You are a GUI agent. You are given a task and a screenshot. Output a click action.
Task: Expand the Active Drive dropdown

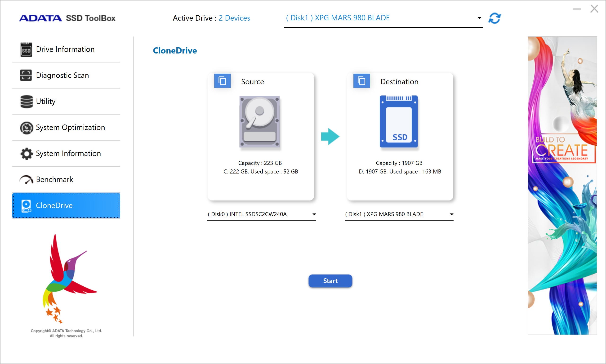(x=479, y=18)
